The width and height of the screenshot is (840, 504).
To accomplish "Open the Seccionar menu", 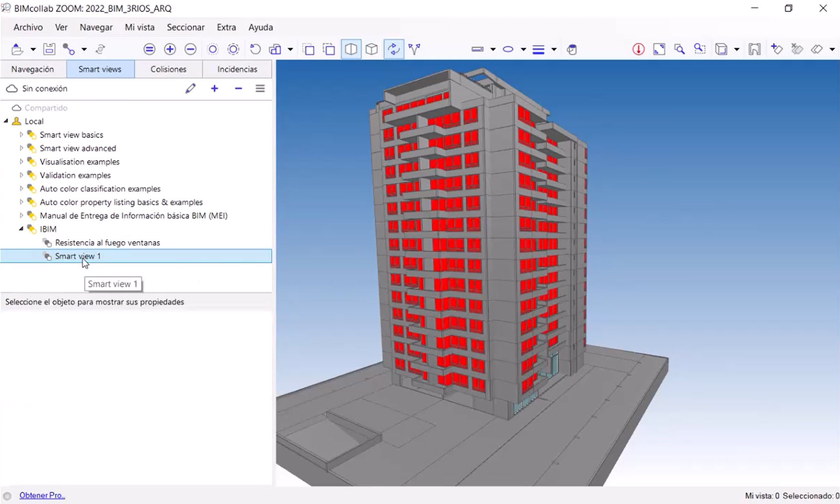I will pos(185,27).
